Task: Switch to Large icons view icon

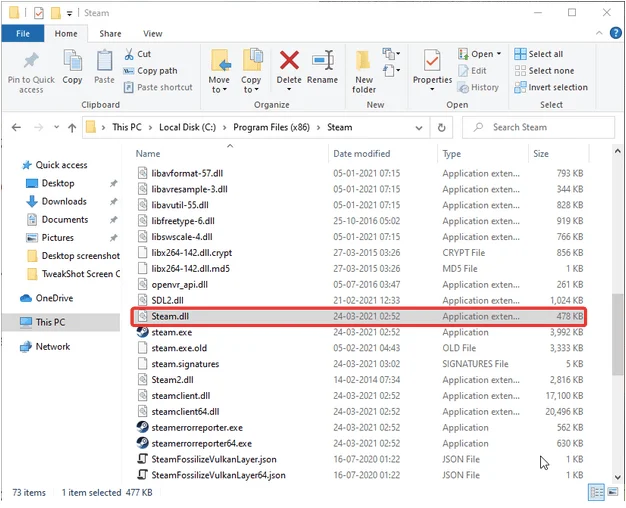Action: 612,492
